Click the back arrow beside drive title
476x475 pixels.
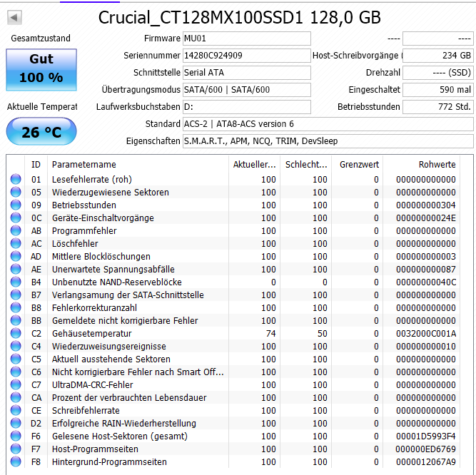(x=14, y=18)
